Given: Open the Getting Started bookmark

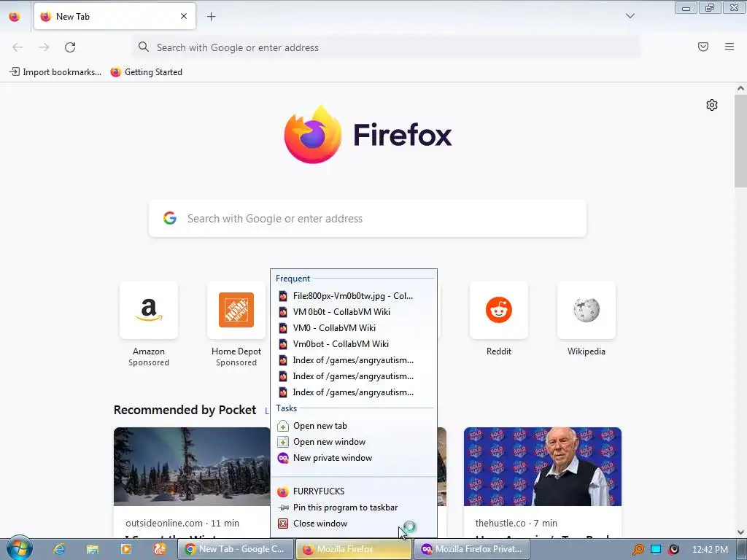Looking at the screenshot, I should [146, 72].
